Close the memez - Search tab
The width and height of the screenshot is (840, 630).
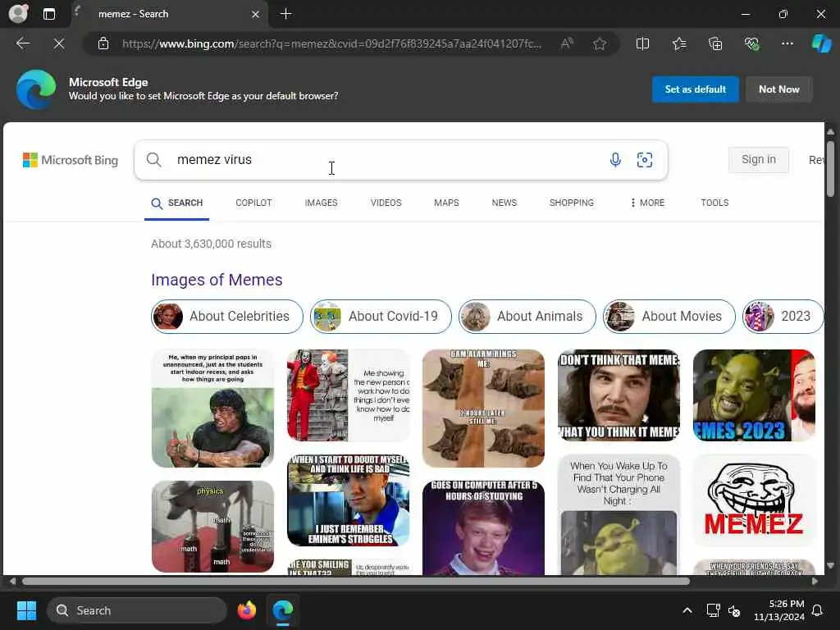tap(256, 15)
